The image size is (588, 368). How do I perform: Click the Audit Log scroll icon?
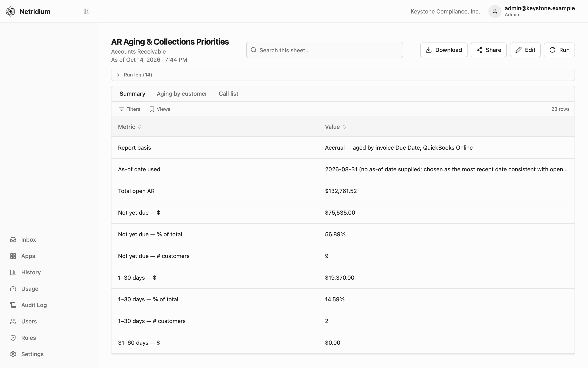pos(13,305)
